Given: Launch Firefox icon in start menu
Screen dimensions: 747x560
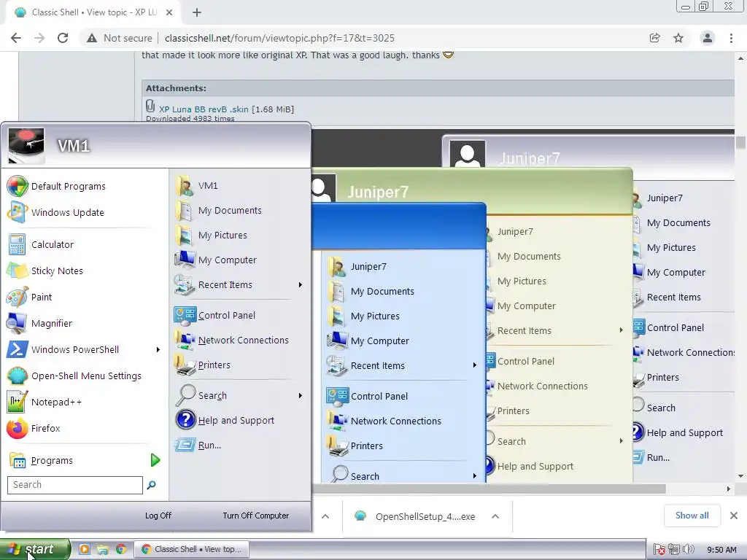Looking at the screenshot, I should [x=18, y=428].
